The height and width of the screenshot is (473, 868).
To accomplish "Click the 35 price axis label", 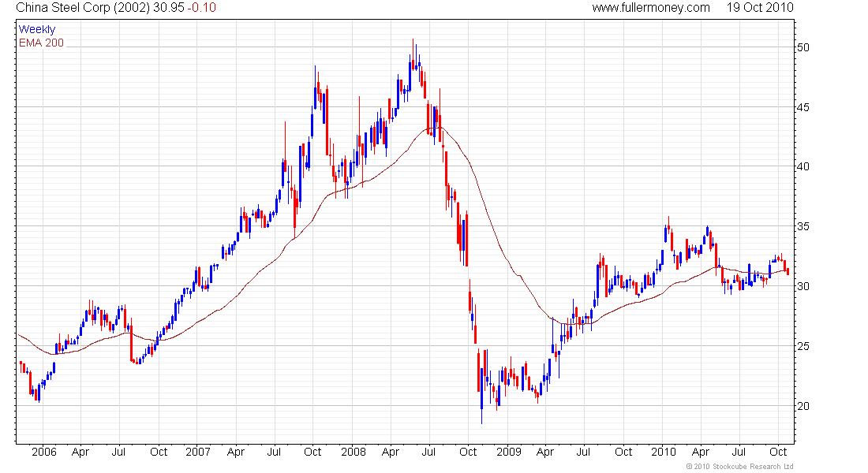I will pyautogui.click(x=803, y=226).
